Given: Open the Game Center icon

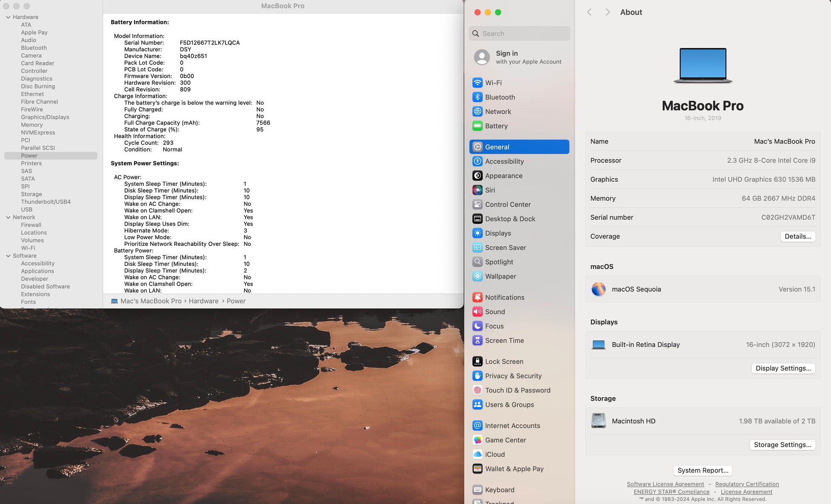Looking at the screenshot, I should pyautogui.click(x=477, y=440).
